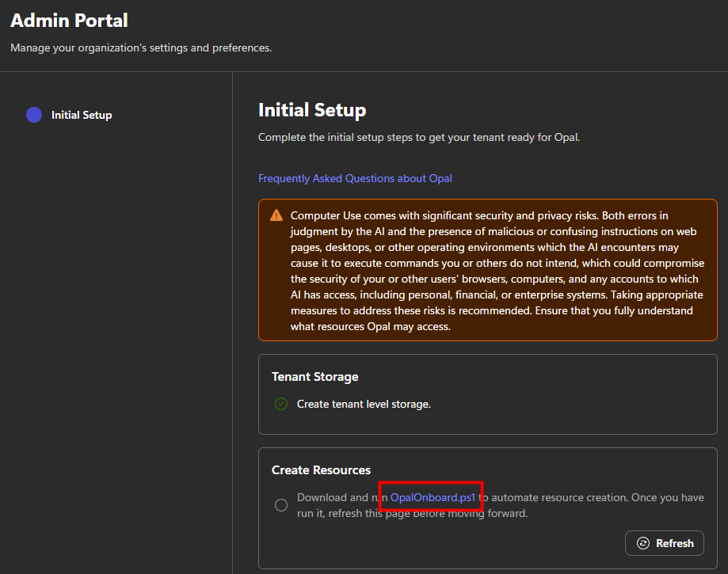The image size is (728, 574).
Task: Click the Admin Portal page title
Action: tap(69, 21)
